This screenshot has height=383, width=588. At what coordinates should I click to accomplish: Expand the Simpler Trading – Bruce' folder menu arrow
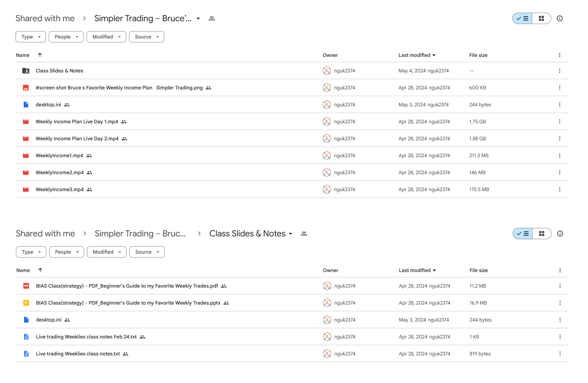(x=198, y=18)
